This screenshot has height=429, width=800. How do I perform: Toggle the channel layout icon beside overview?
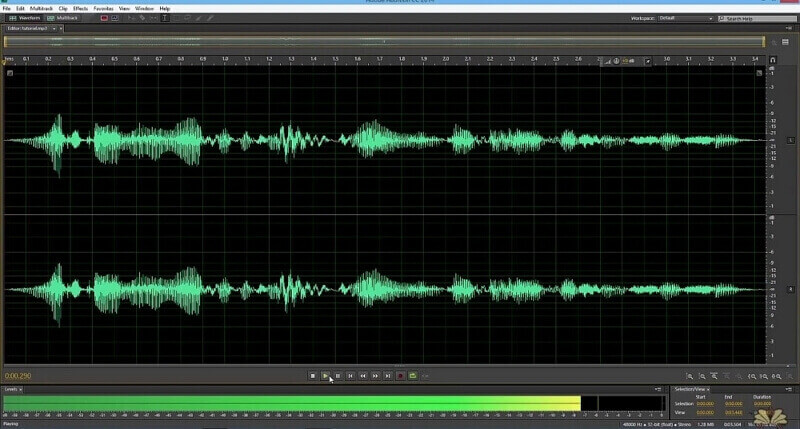pyautogui.click(x=785, y=42)
